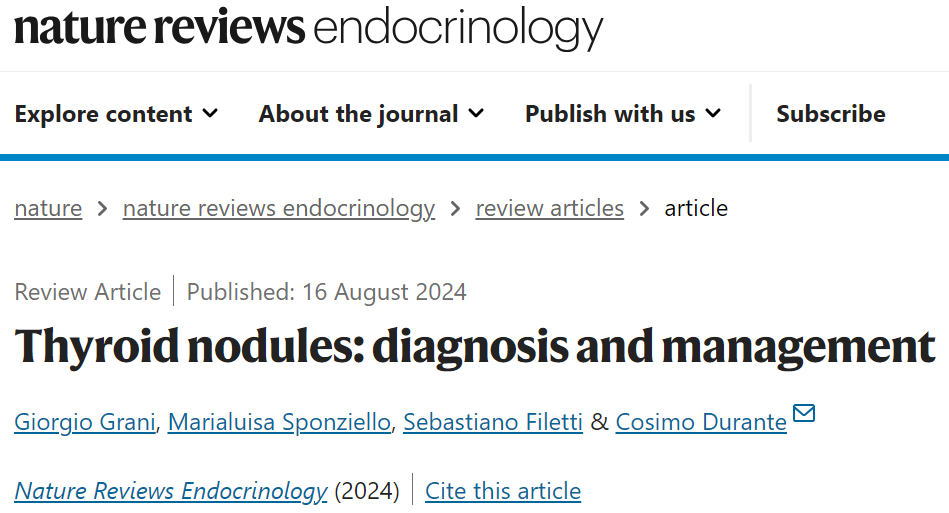Expand the Publish with us chevron
Viewport: 949px width, 513px height.
tap(714, 113)
